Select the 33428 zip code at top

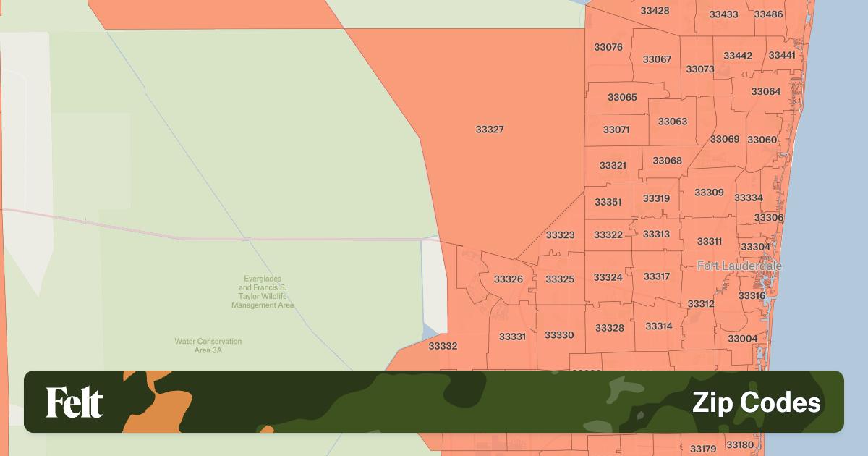point(655,11)
